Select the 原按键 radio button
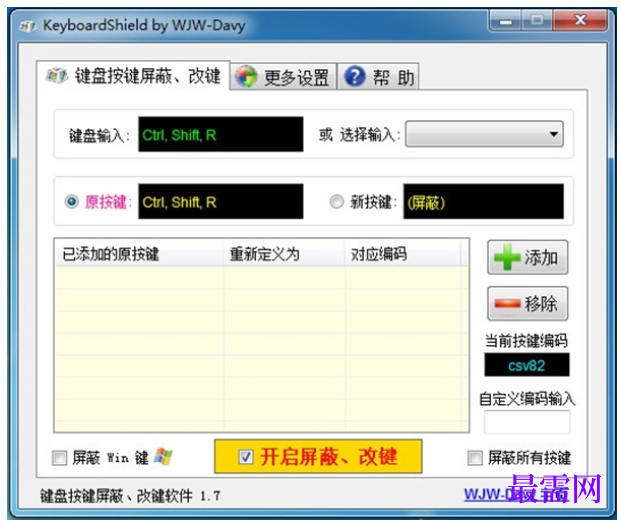This screenshot has height=520, width=620. click(72, 202)
